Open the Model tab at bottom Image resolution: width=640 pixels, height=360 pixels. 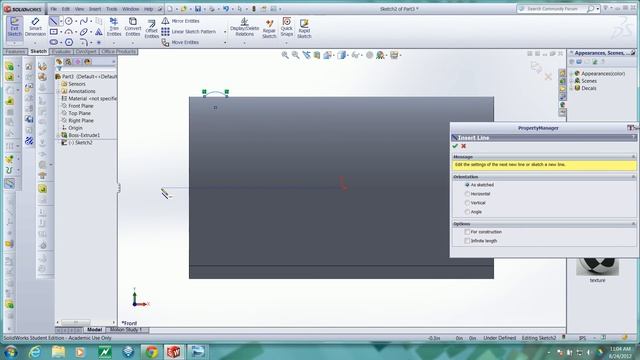(94, 329)
